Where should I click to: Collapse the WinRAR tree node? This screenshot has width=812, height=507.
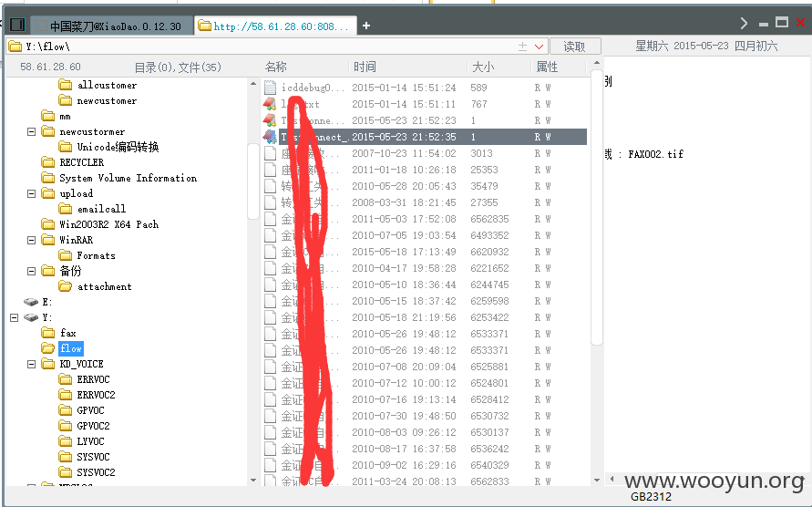(x=31, y=240)
